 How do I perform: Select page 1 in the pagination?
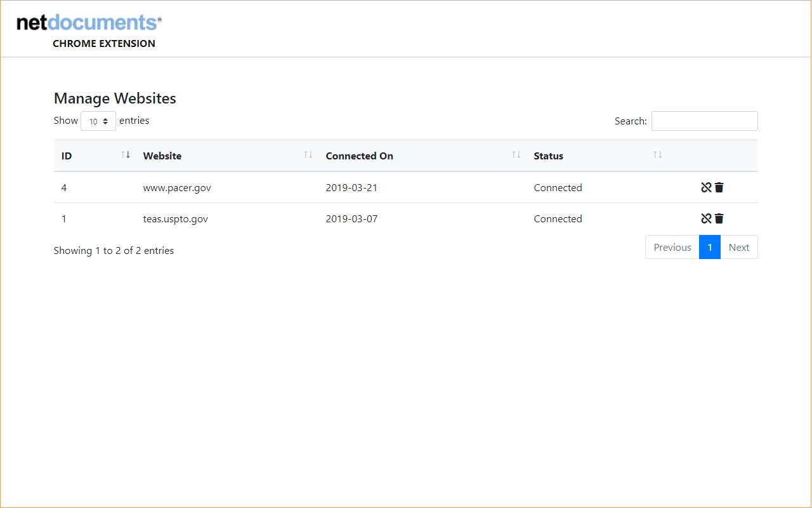click(710, 247)
